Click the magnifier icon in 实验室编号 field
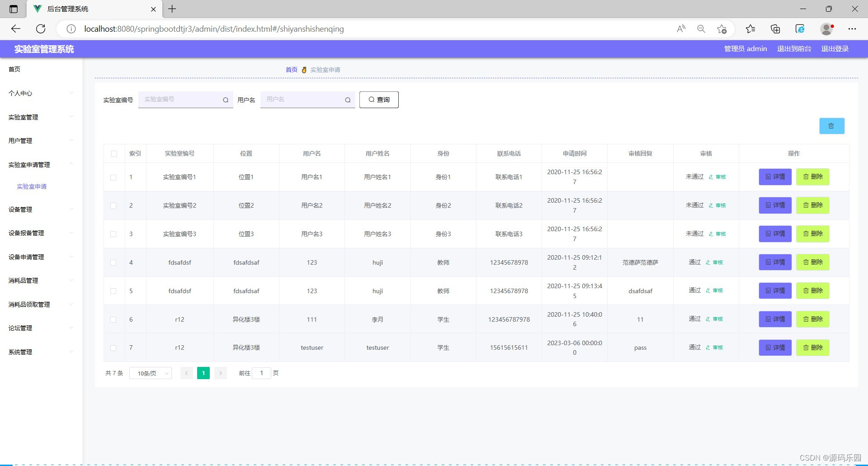 pos(225,100)
